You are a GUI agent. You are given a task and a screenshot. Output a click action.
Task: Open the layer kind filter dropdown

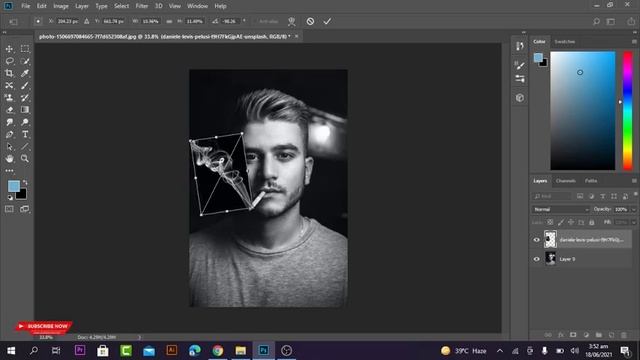552,196
